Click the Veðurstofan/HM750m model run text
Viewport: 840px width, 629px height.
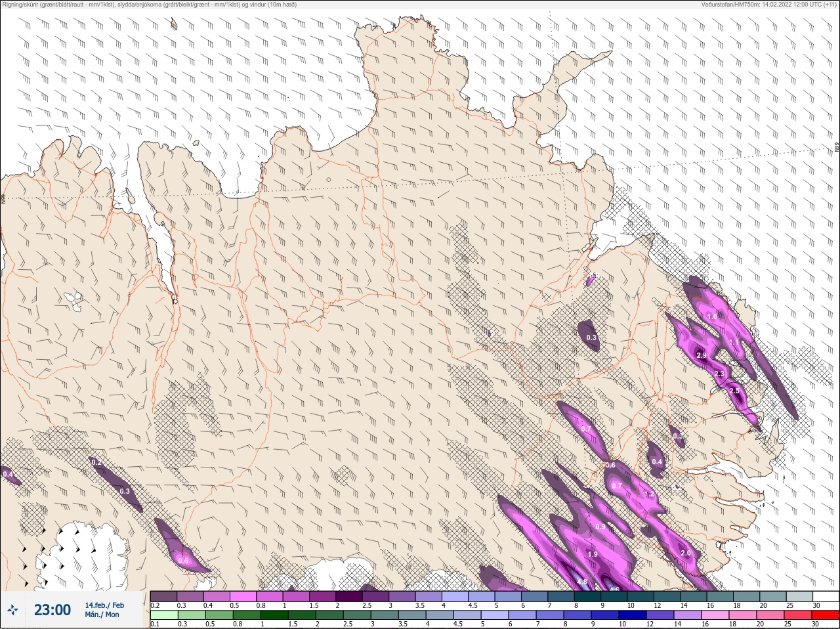pyautogui.click(x=769, y=5)
